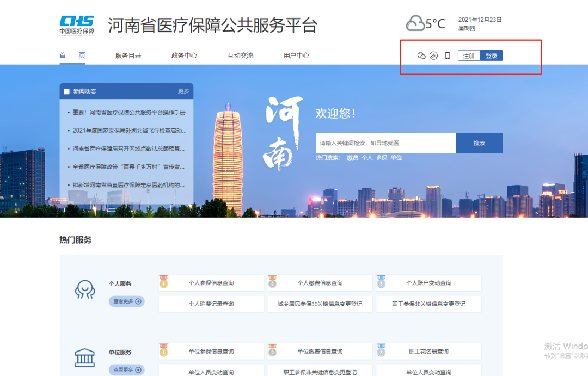Switch to the 用户中心 tab
This screenshot has width=588, height=376.
tap(296, 55)
